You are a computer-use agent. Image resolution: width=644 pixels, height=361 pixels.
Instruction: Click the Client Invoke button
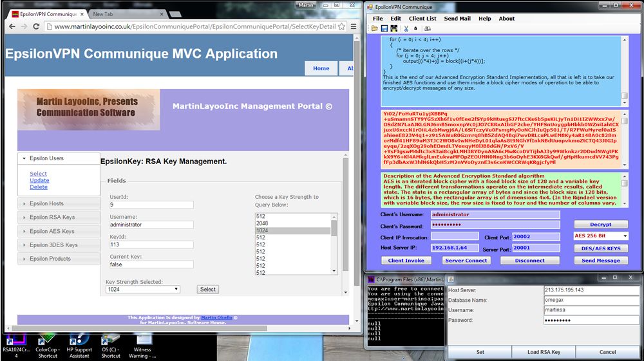406,261
